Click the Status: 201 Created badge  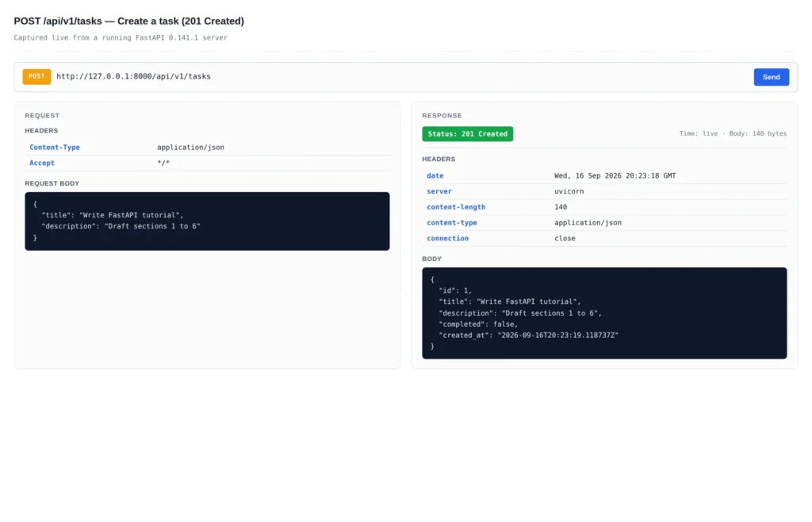tap(468, 134)
